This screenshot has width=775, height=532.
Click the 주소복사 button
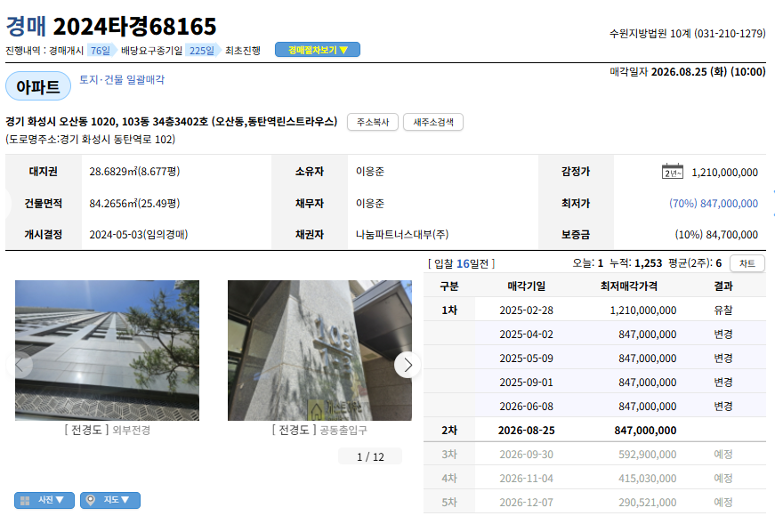(x=373, y=122)
